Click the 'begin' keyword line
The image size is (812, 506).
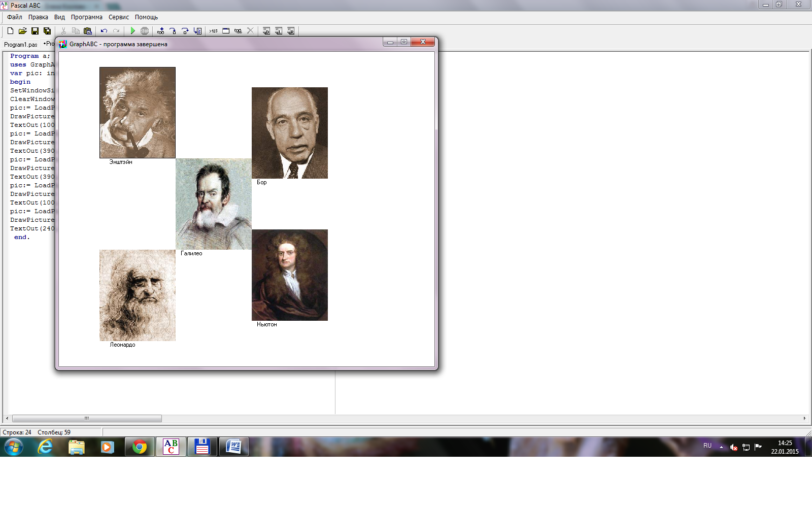tap(20, 82)
